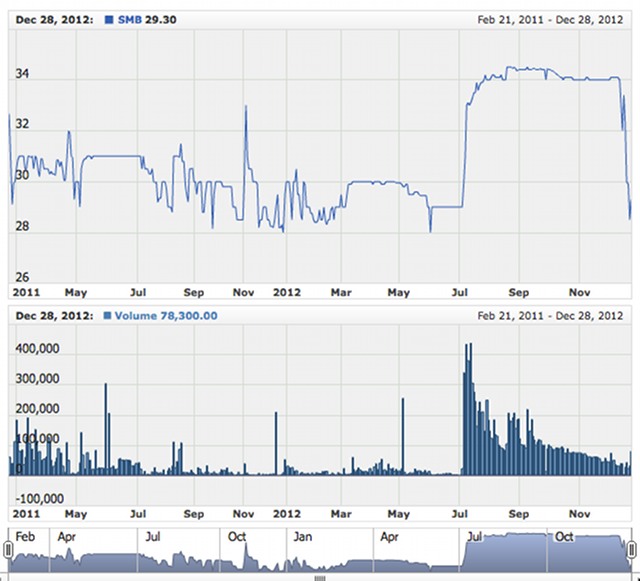Click the 34 price axis label

click(x=22, y=73)
